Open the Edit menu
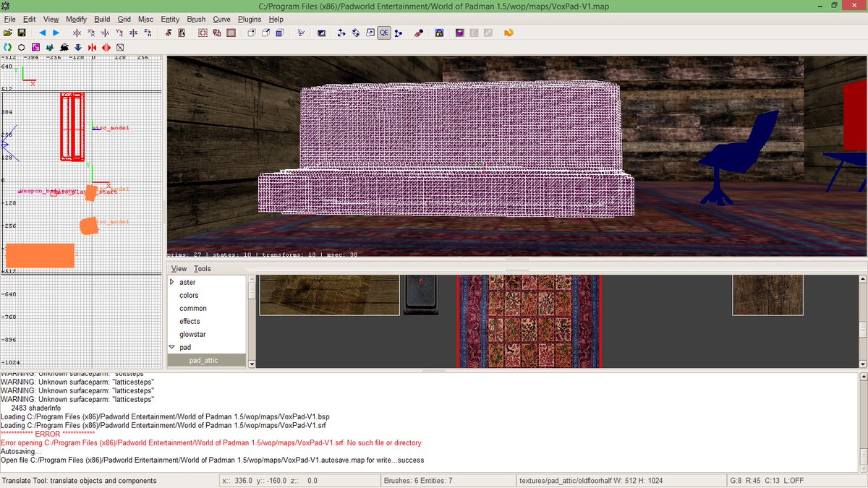Image resolution: width=868 pixels, height=488 pixels. coord(29,19)
